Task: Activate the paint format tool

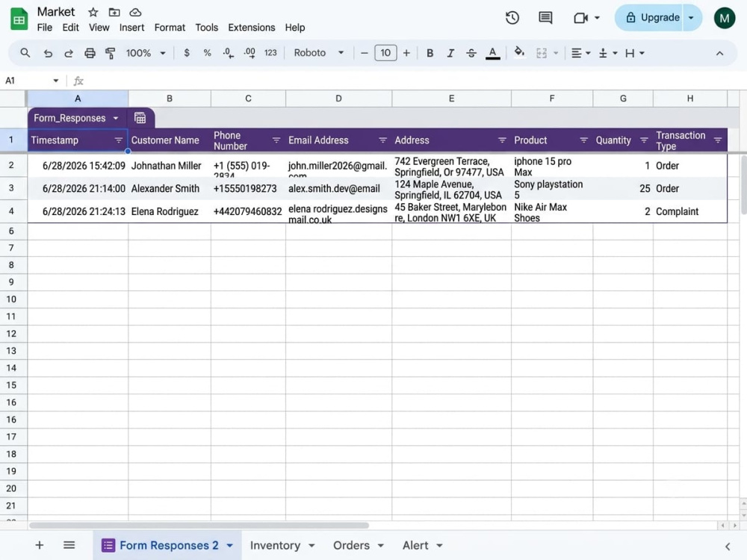Action: pyautogui.click(x=111, y=53)
